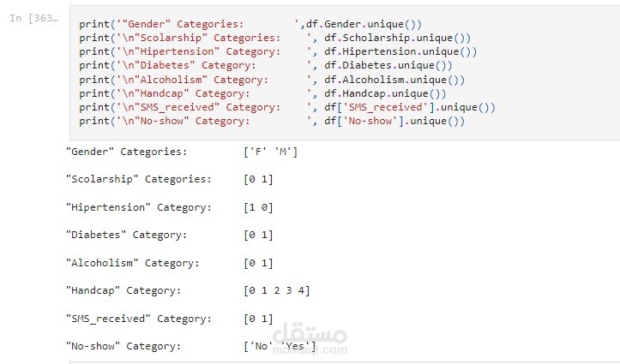Image resolution: width=620 pixels, height=364 pixels.
Task: Click the "Handcap" Category output label
Action: pos(123,290)
